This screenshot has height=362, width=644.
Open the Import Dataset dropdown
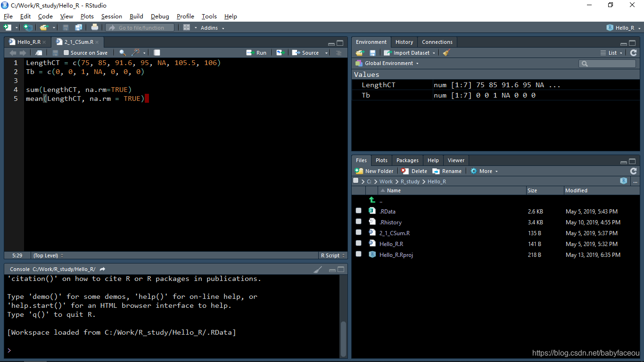tap(409, 53)
